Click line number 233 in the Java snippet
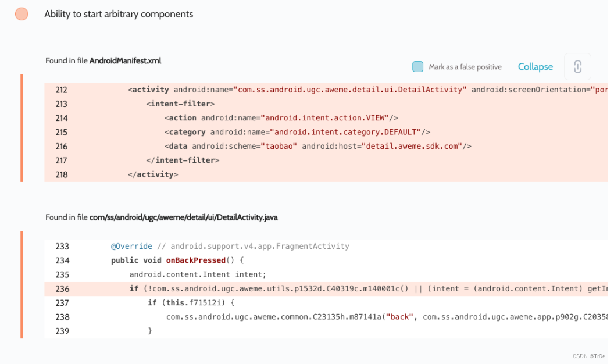This screenshot has width=614, height=364. tap(62, 246)
